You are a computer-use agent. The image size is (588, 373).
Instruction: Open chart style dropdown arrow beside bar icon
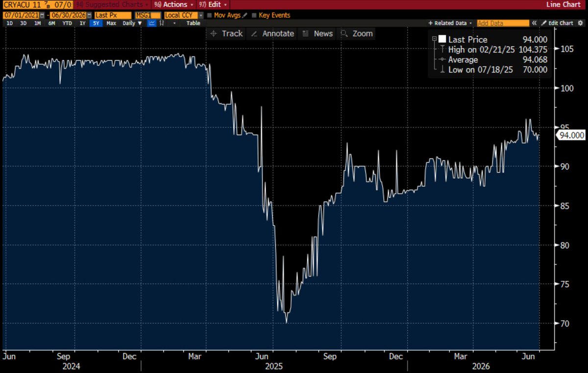coord(174,23)
